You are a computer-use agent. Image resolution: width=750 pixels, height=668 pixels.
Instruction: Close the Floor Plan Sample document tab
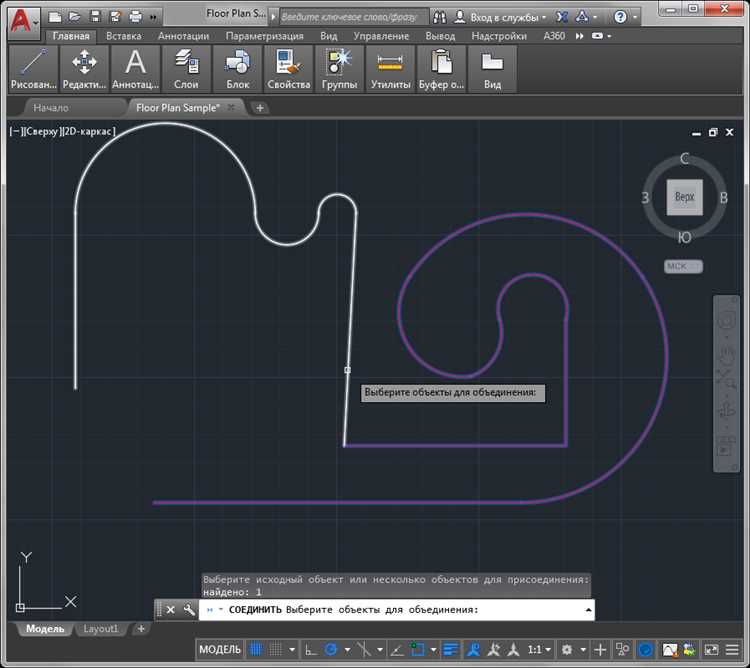(x=231, y=107)
